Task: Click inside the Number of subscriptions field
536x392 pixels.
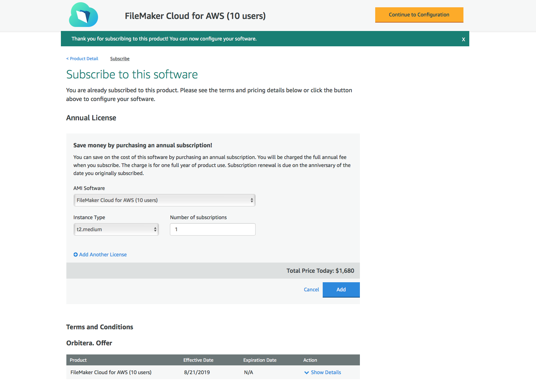Action: [x=213, y=229]
